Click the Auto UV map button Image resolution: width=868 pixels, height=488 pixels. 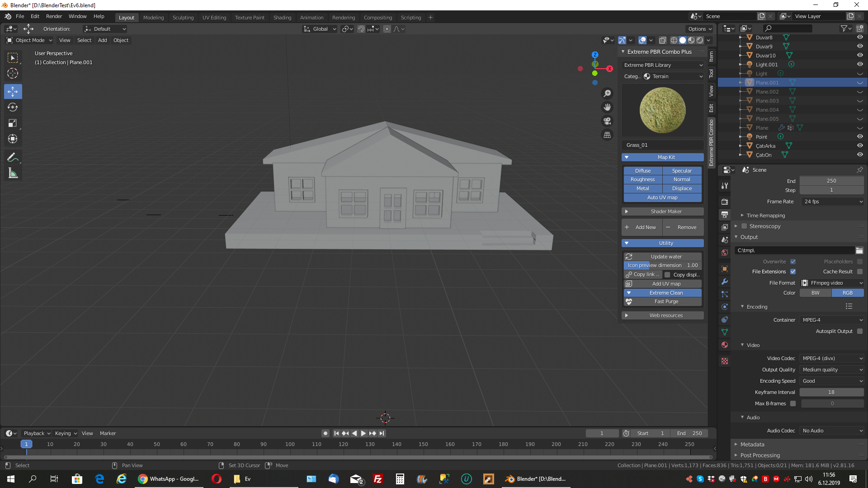pyautogui.click(x=662, y=197)
